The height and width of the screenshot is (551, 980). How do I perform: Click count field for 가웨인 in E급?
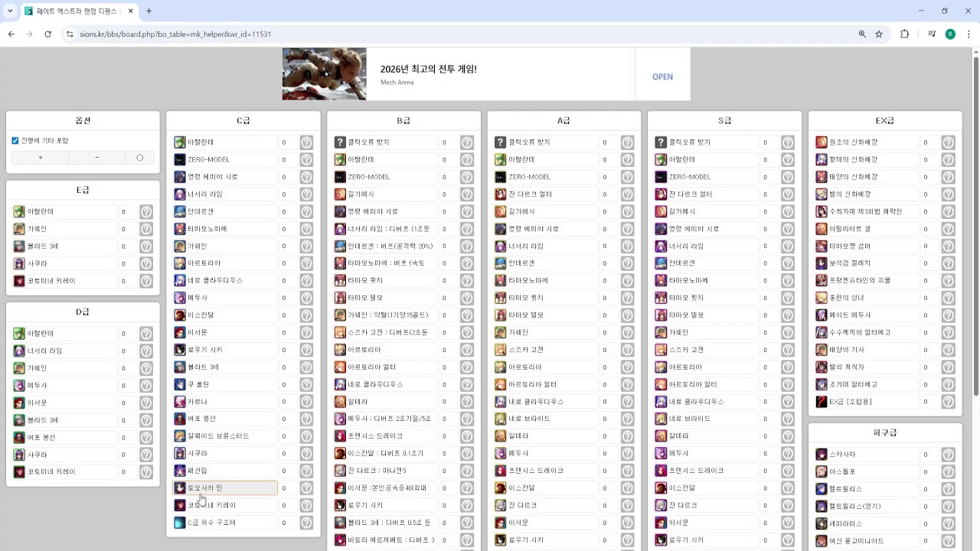click(x=128, y=229)
